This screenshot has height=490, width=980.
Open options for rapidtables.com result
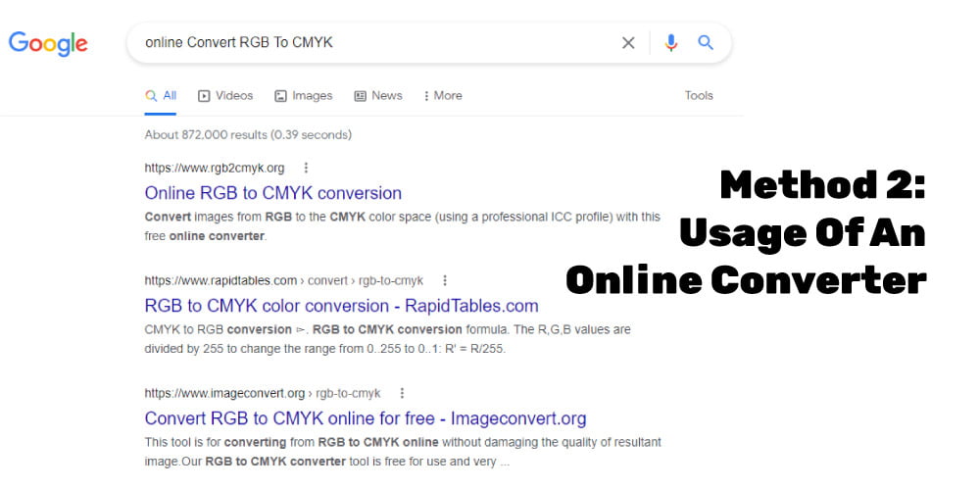tap(444, 280)
